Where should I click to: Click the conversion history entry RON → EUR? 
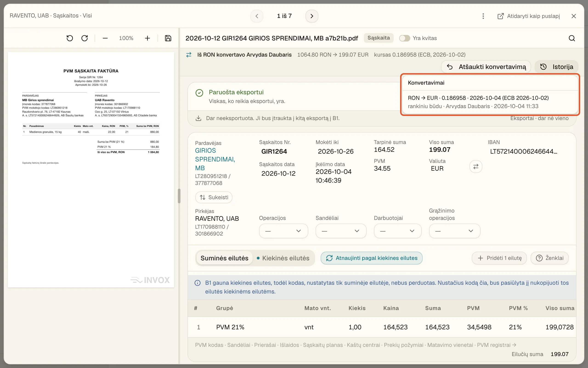(x=490, y=102)
